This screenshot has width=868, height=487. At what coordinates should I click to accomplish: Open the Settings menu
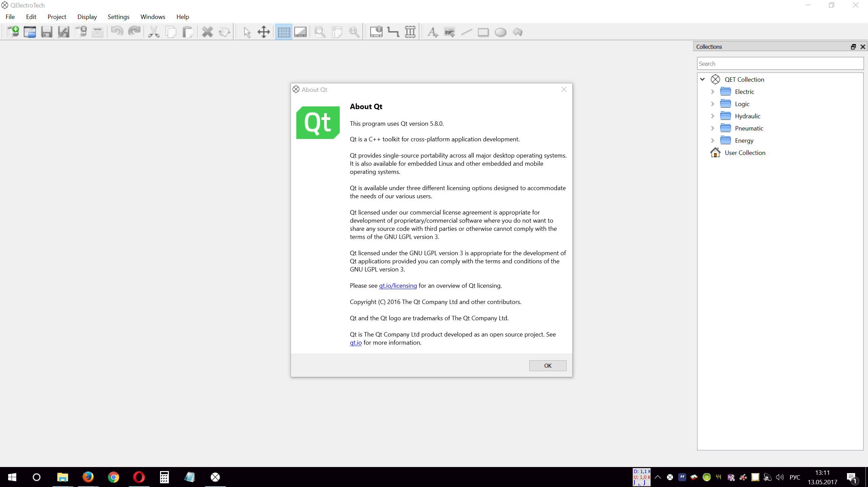coord(118,17)
